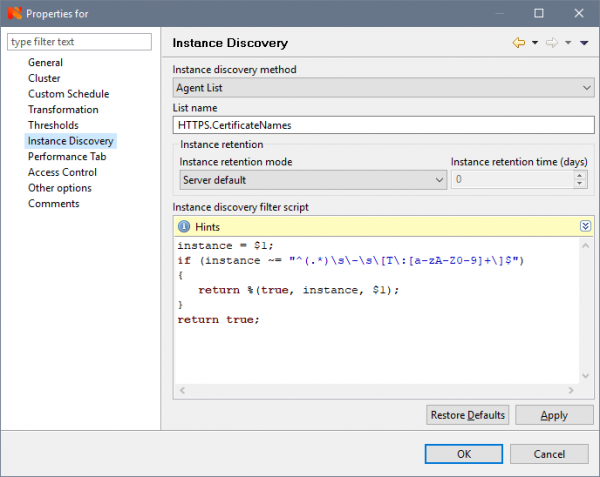Screen dimensions: 600x477
Task: Open the Thresholds properties page
Action: (53, 125)
